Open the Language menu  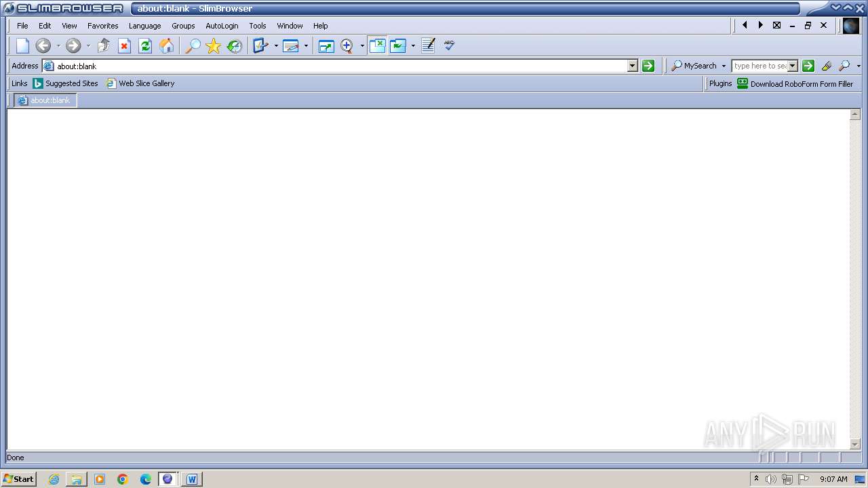[x=145, y=26]
